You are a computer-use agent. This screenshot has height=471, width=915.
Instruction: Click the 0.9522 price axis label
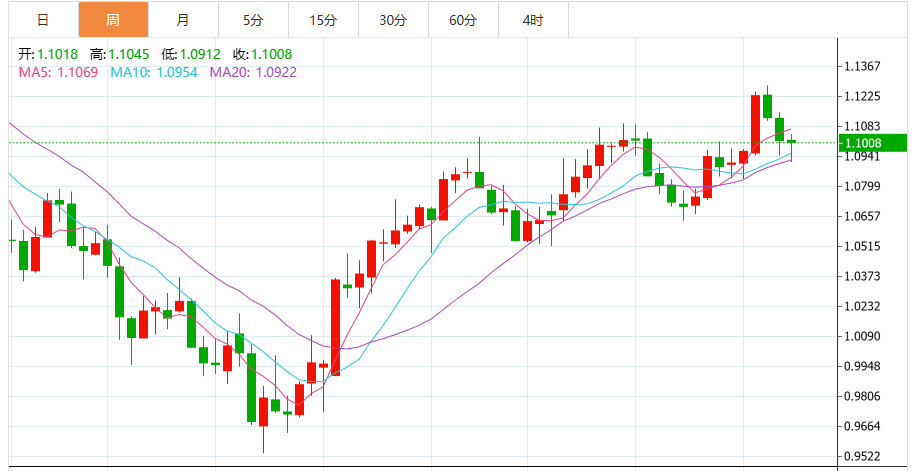pos(863,456)
